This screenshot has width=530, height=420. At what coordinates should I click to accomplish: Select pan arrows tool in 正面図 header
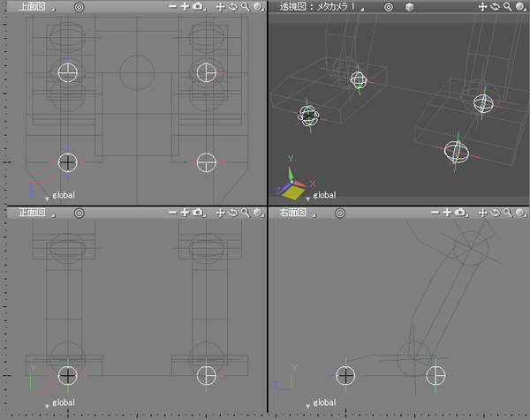(x=220, y=213)
